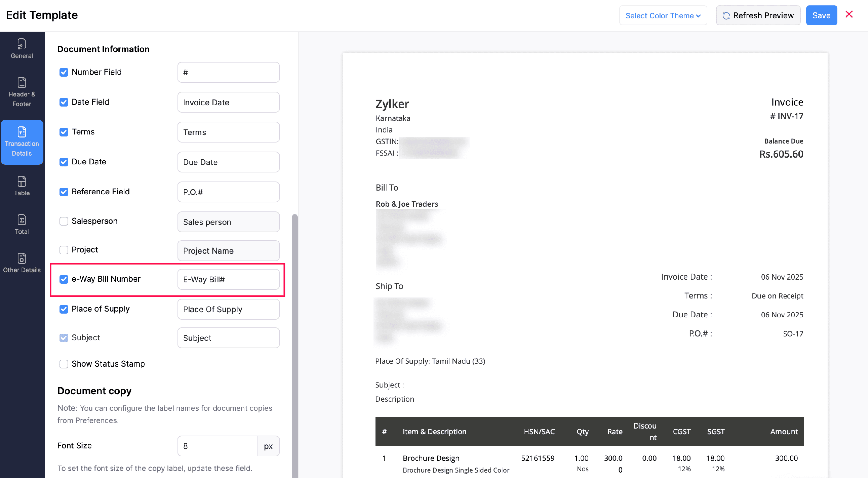The image size is (868, 478).
Task: Click the Invoice Date label field
Action: (228, 102)
